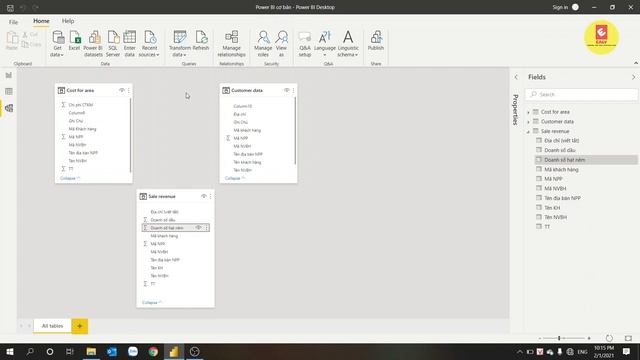The image size is (640, 360).
Task: Select Tên KH in Fields pane
Action: pyautogui.click(x=552, y=208)
